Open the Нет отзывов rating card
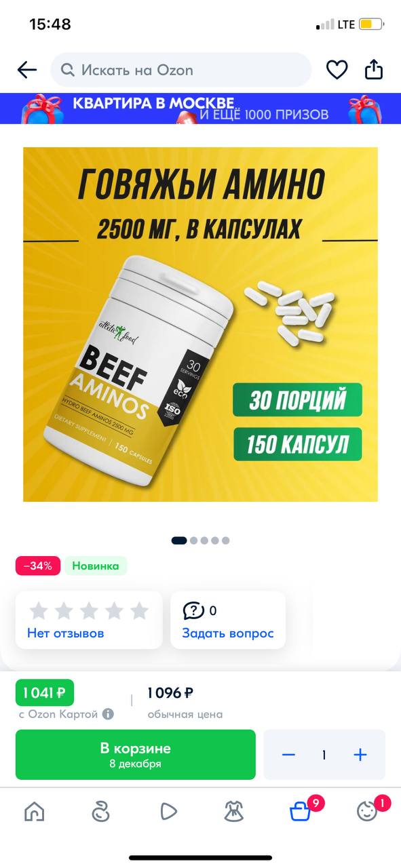Viewport: 401px width, 868px height. [x=89, y=620]
